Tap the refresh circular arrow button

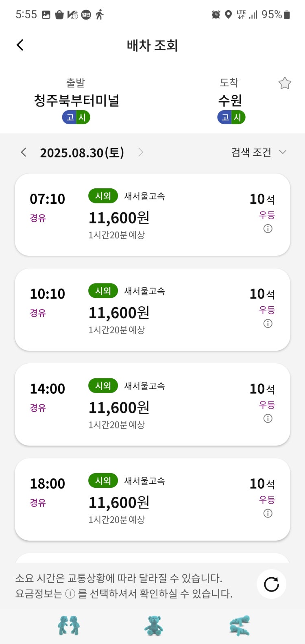pyautogui.click(x=271, y=584)
